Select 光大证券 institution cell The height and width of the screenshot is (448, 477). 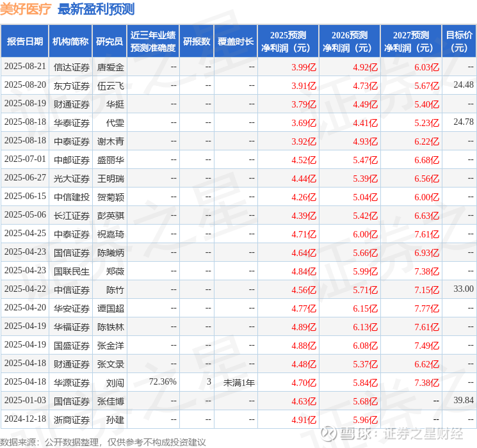[72, 179]
